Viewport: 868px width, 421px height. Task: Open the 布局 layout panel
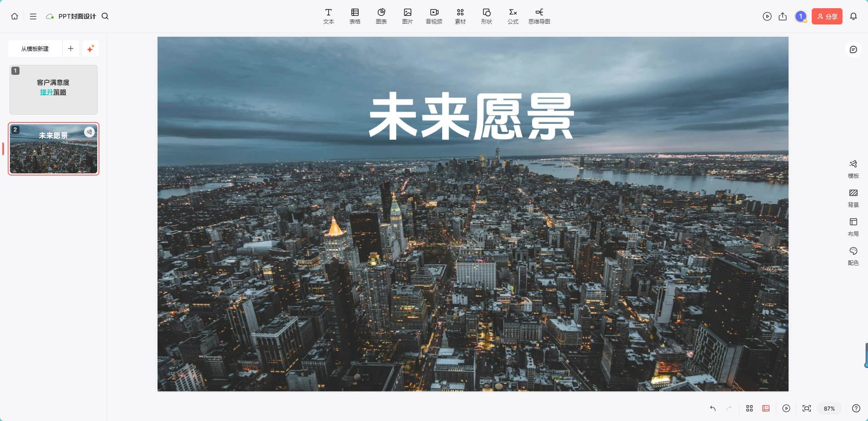pos(853,227)
